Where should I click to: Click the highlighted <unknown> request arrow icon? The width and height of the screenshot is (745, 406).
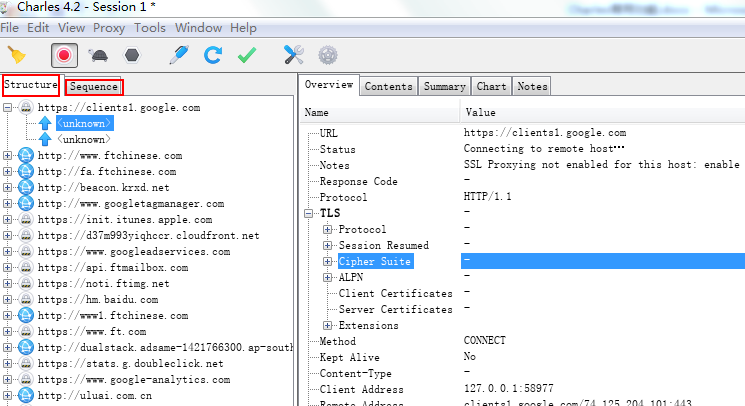coord(45,123)
